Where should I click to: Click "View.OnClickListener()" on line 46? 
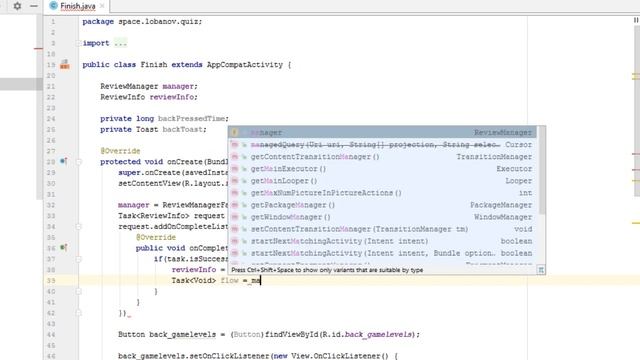[340, 356]
